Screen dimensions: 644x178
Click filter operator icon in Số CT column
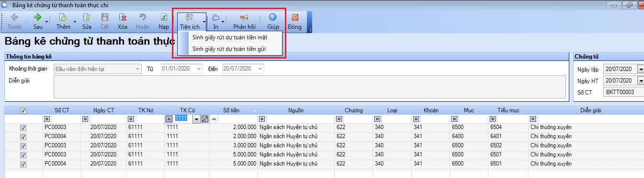click(x=47, y=119)
